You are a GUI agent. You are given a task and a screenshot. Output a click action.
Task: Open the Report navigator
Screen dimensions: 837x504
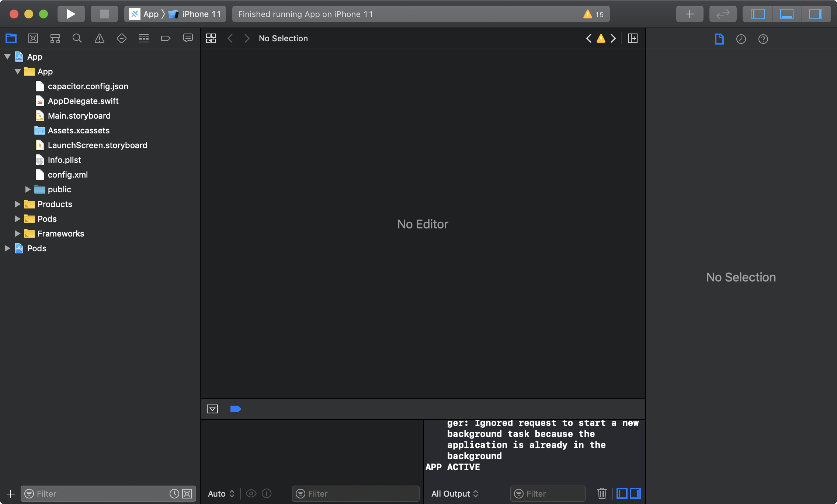pos(188,38)
